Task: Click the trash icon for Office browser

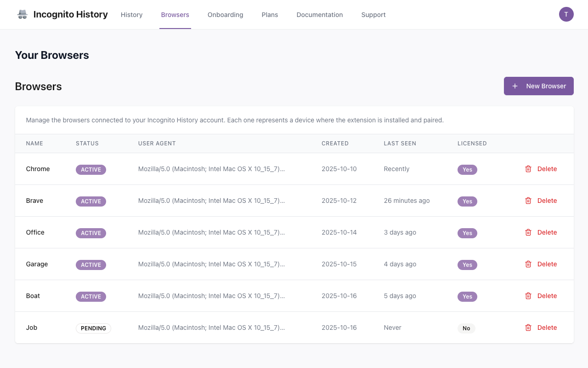Action: [528, 232]
